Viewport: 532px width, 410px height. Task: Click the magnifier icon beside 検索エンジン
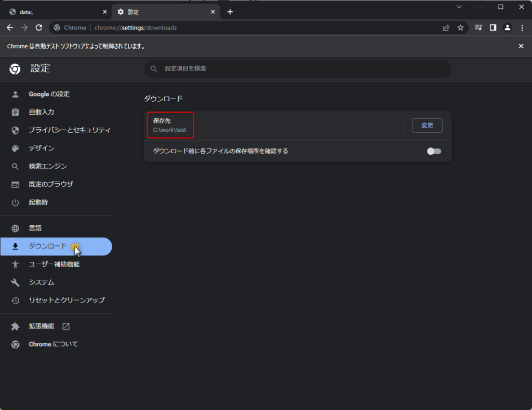click(x=15, y=167)
